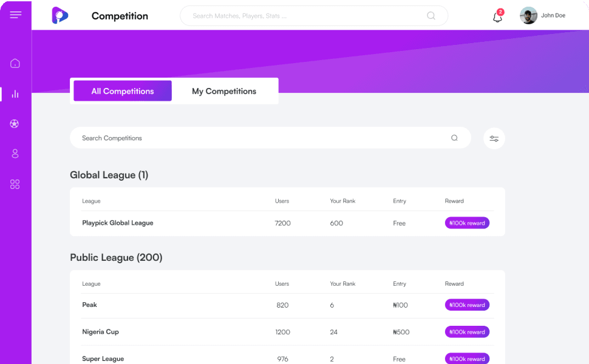The width and height of the screenshot is (589, 364).
Task: Open John Doe profile avatar
Action: click(528, 16)
